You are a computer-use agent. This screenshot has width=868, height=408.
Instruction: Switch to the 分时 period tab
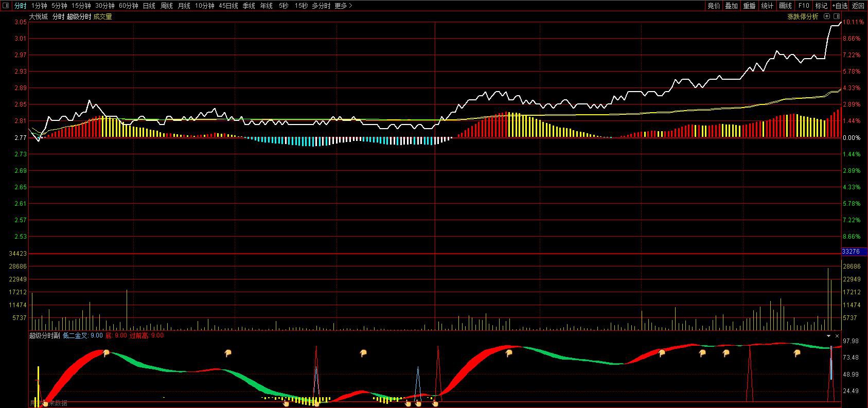(x=20, y=6)
